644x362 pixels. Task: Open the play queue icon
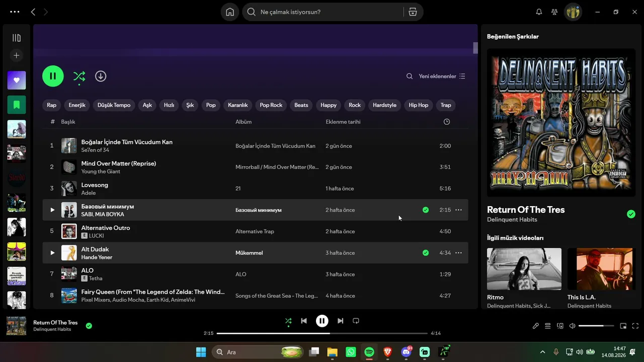[548, 326]
